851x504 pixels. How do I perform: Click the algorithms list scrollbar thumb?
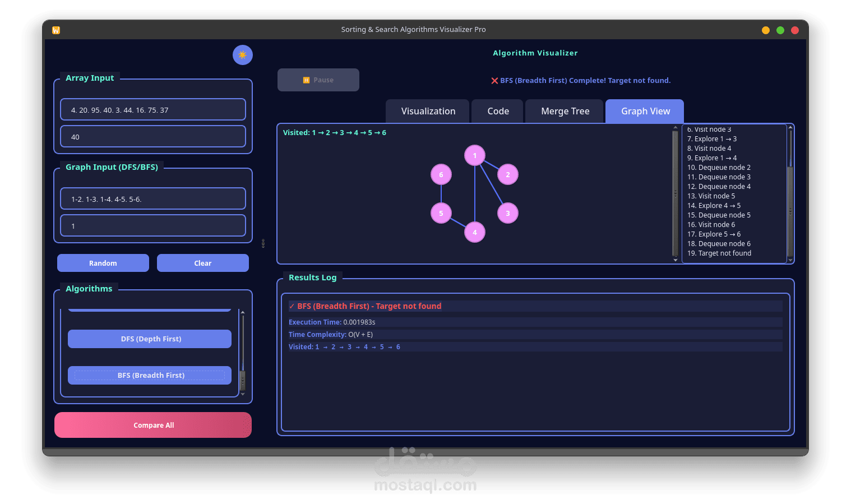coord(243,381)
